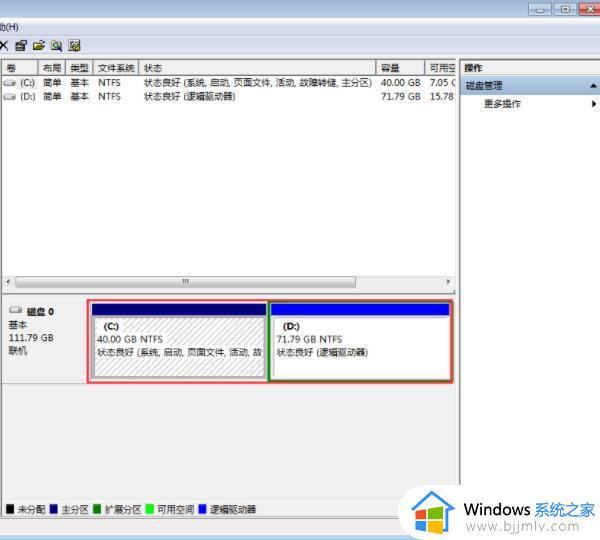Click the drive icon beside (D:) row
Image resolution: width=600 pixels, height=540 pixels.
tap(10, 97)
